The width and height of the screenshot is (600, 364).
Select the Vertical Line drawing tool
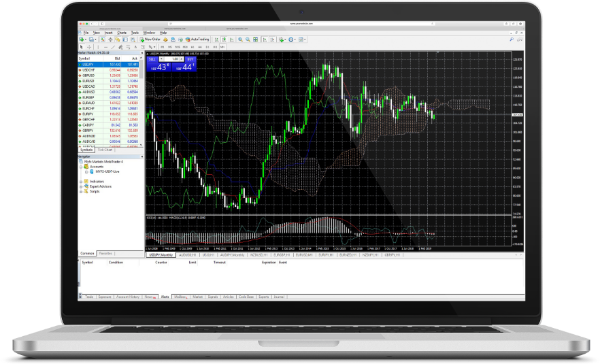point(98,47)
